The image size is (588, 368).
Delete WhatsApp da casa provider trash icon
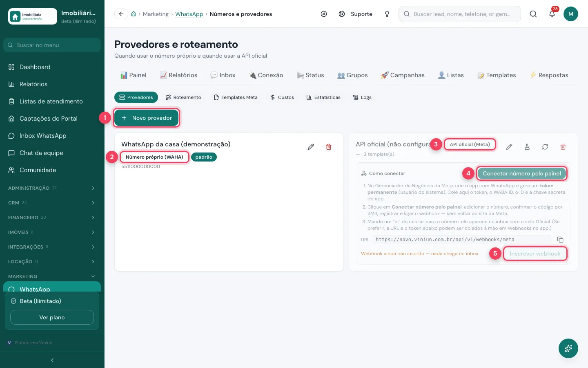click(329, 147)
